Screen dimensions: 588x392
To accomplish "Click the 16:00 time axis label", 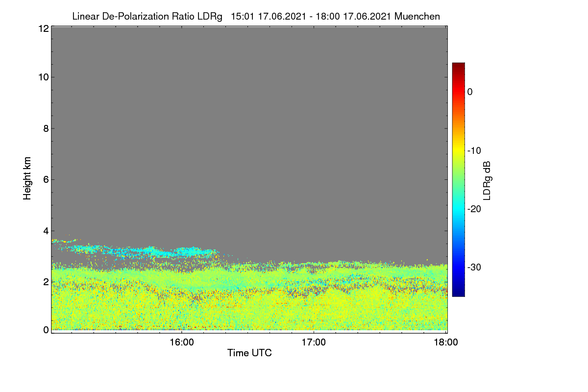I will tap(181, 343).
